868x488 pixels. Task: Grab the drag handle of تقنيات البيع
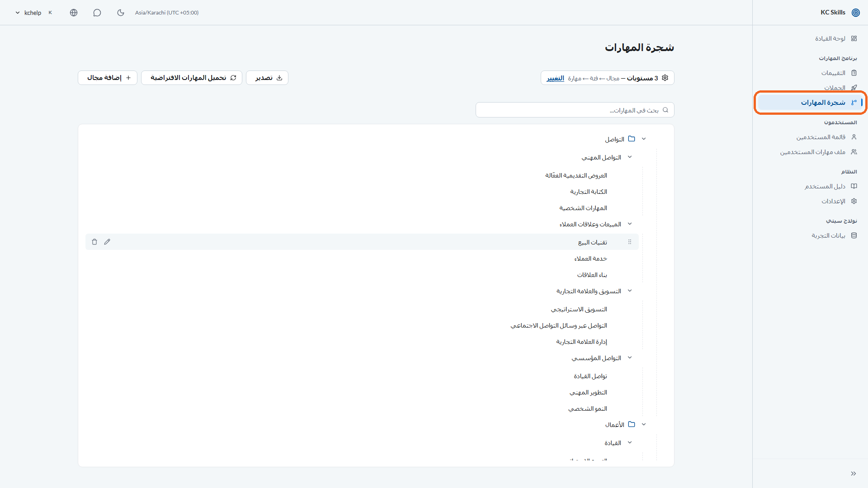pos(629,242)
